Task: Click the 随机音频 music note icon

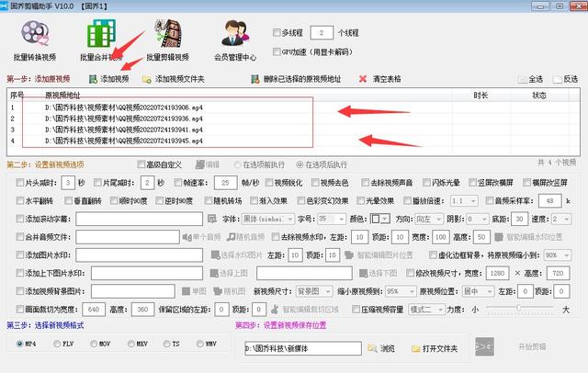Action: click(231, 237)
